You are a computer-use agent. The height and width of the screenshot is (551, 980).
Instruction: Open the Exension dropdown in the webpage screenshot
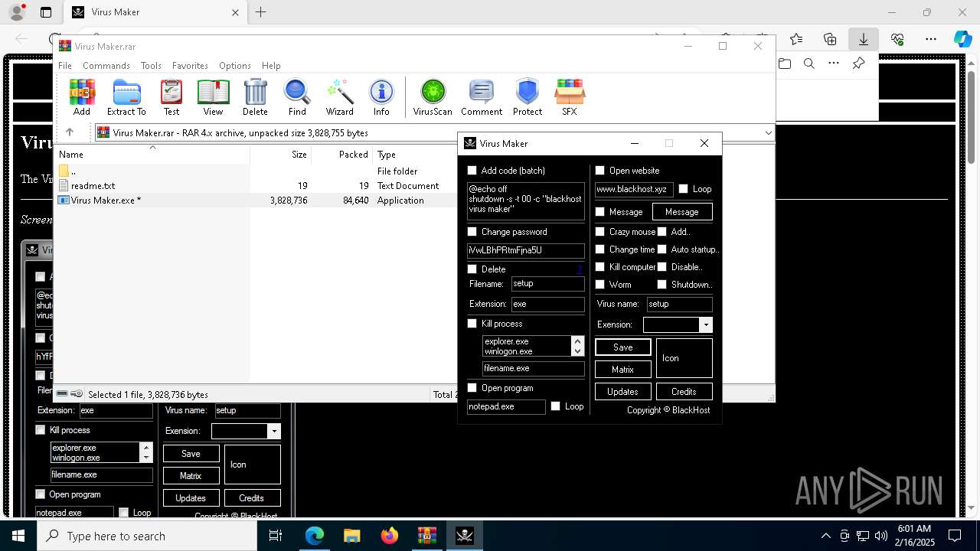274,431
